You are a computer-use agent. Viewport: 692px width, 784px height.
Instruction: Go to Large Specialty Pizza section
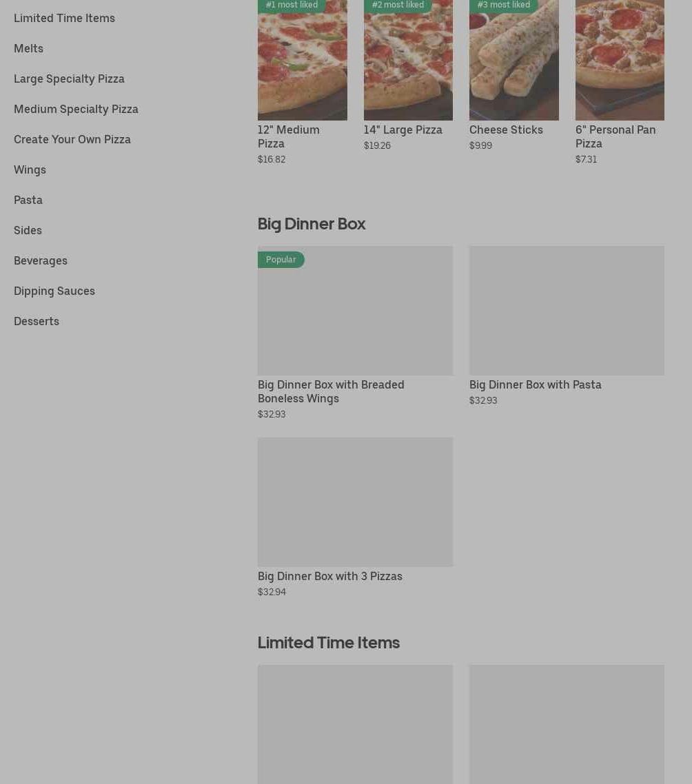[69, 79]
